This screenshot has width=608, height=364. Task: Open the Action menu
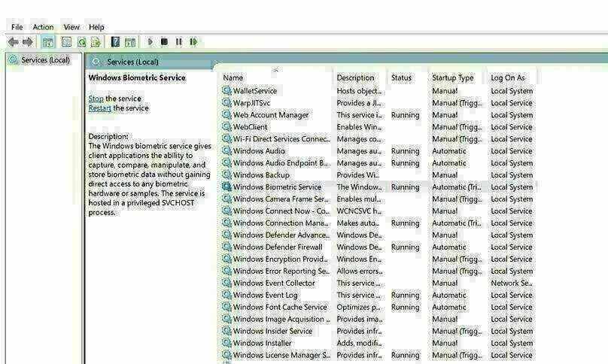pos(43,27)
